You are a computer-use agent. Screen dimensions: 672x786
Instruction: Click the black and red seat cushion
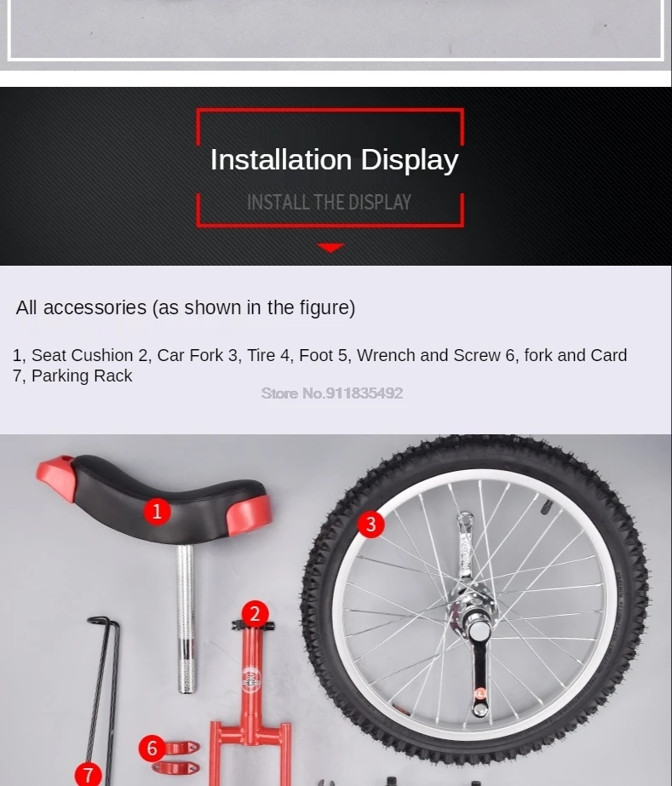[x=154, y=498]
